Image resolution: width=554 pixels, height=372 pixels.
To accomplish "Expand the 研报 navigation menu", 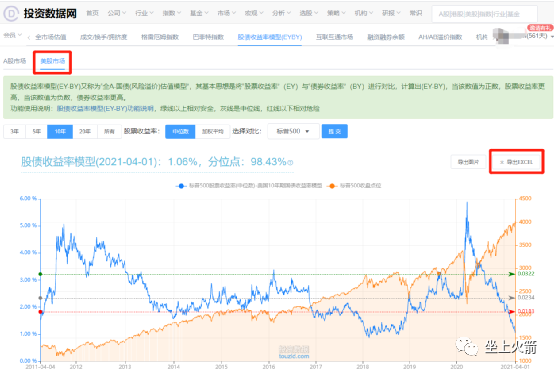I will tap(391, 13).
